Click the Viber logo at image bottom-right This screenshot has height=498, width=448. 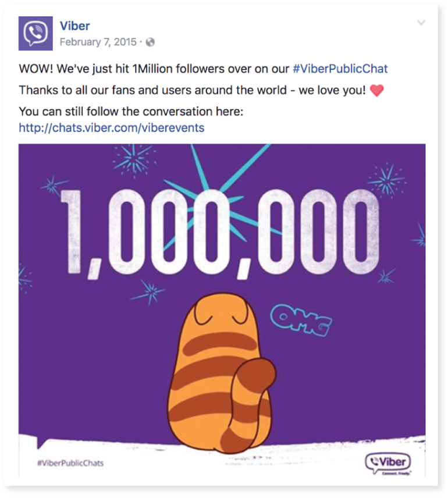coord(387,463)
